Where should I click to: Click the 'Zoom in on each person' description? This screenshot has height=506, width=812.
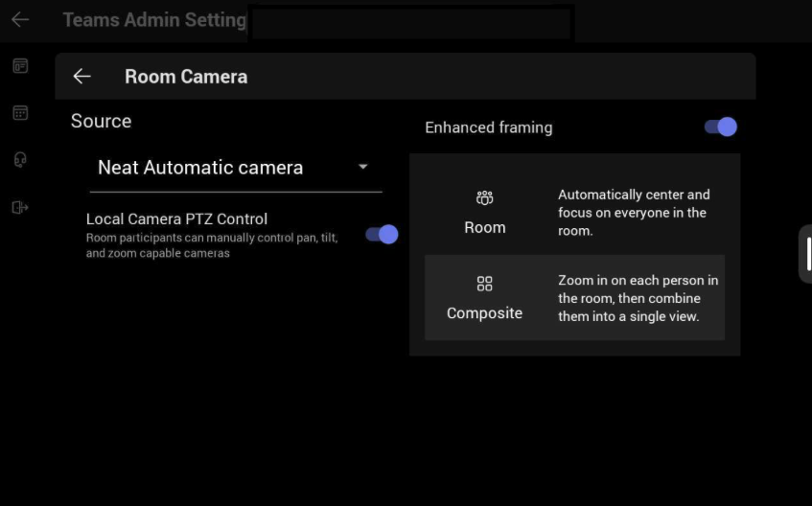click(638, 298)
